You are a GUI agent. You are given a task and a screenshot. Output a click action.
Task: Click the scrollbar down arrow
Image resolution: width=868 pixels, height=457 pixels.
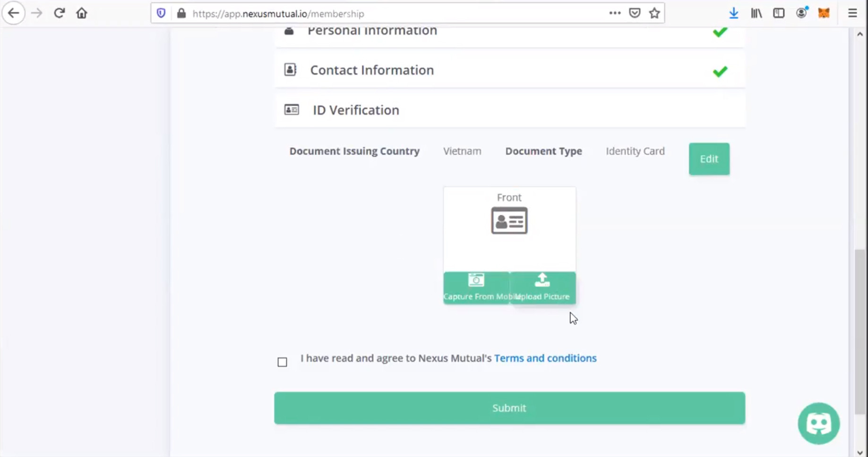tap(860, 452)
